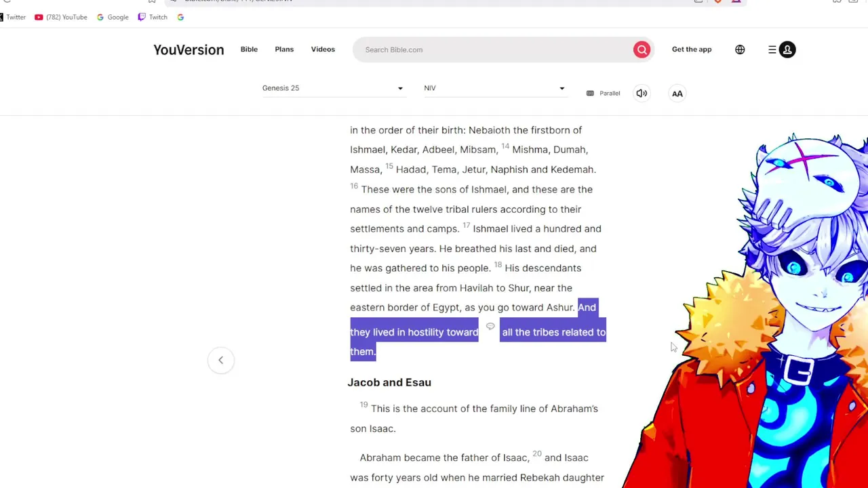Click the YouVersion logo
The height and width of the screenshot is (488, 868).
189,49
